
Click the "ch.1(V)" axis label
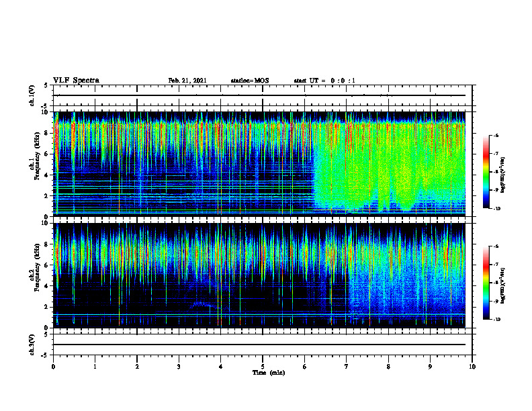coord(32,95)
